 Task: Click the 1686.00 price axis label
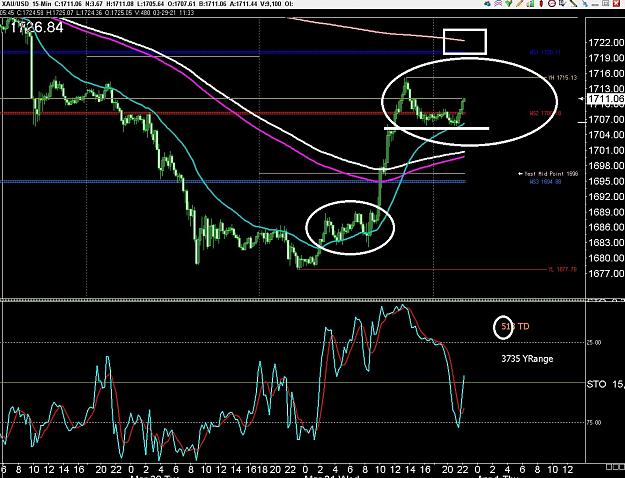click(x=606, y=227)
